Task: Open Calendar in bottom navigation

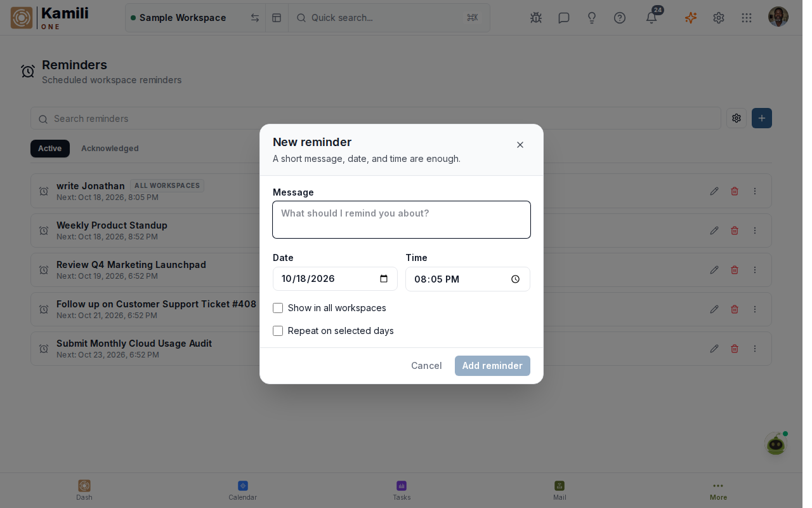Action: (x=242, y=490)
